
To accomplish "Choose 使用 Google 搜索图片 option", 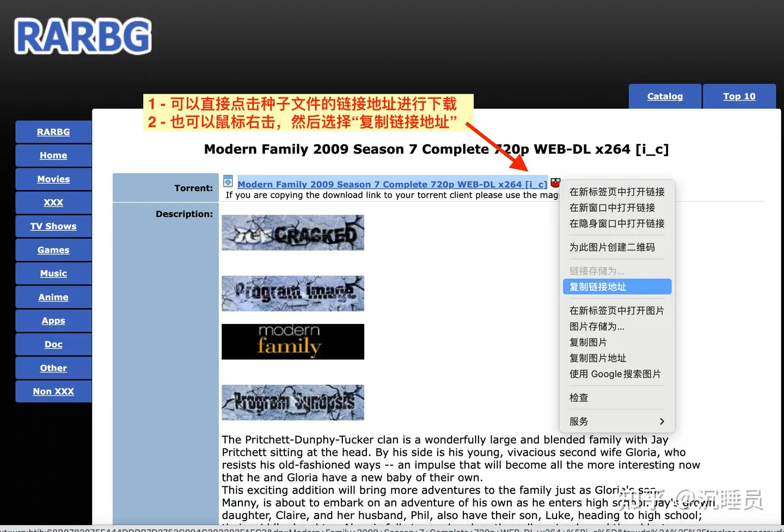I will click(x=617, y=374).
